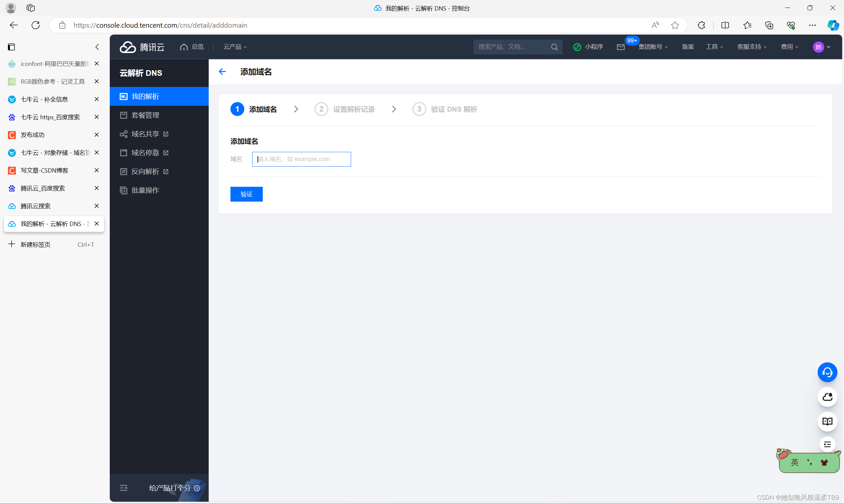Open 批量操作 in the sidebar
This screenshot has height=504, width=844.
click(159, 190)
